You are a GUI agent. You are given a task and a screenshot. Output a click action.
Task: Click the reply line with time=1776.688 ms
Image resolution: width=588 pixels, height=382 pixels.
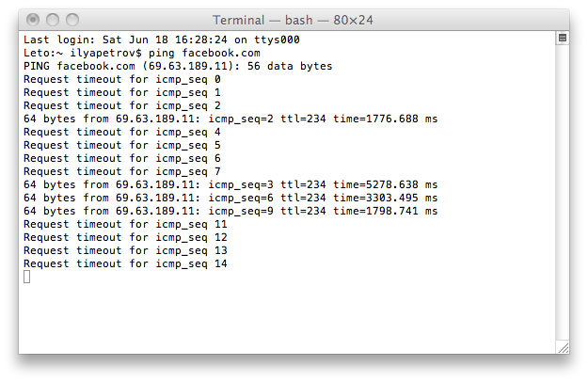pos(230,119)
